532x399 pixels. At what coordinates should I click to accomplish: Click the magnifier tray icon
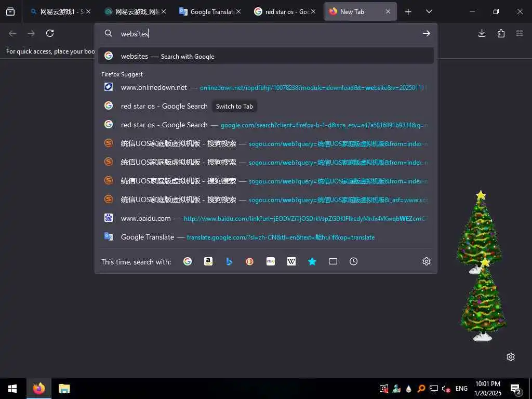[421, 389]
